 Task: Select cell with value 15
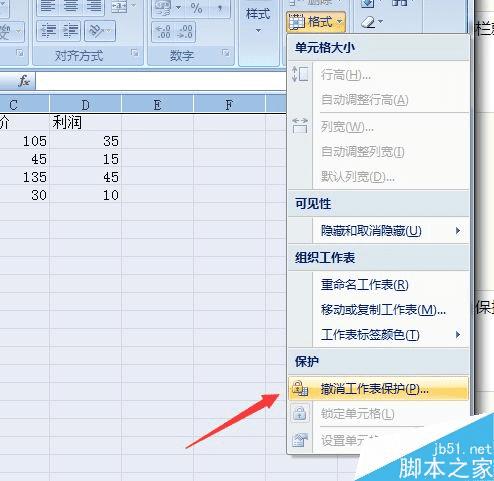pyautogui.click(x=86, y=159)
